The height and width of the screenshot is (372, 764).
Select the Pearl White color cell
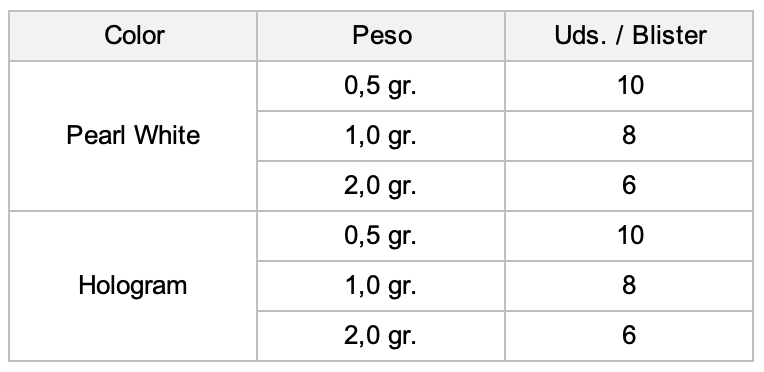133,136
